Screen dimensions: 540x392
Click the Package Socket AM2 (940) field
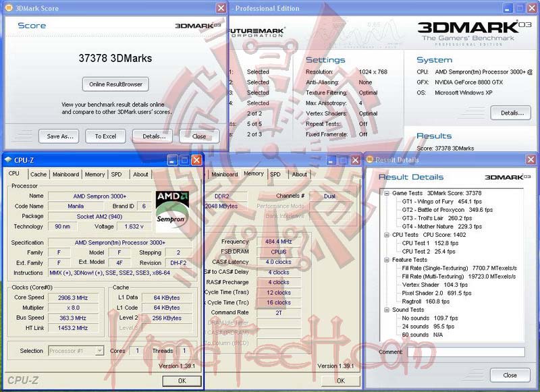99,217
